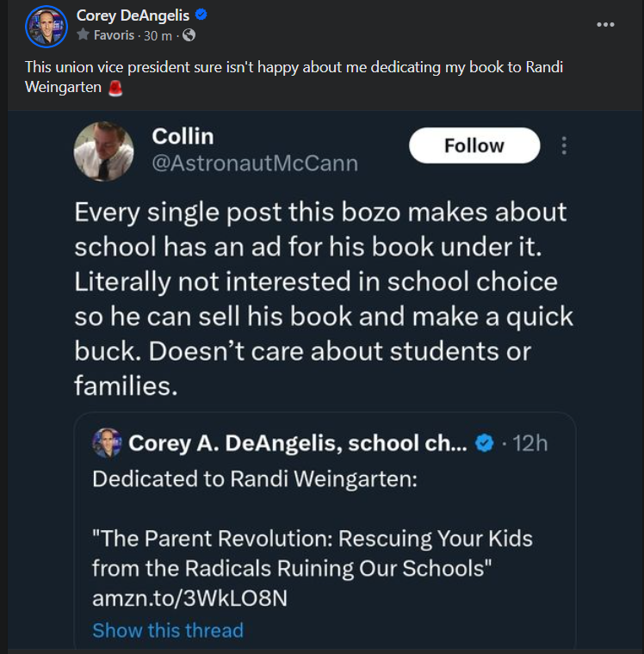The width and height of the screenshot is (644, 654).
Task: Click the 12h quoted tweet timestamp
Action: 529,443
